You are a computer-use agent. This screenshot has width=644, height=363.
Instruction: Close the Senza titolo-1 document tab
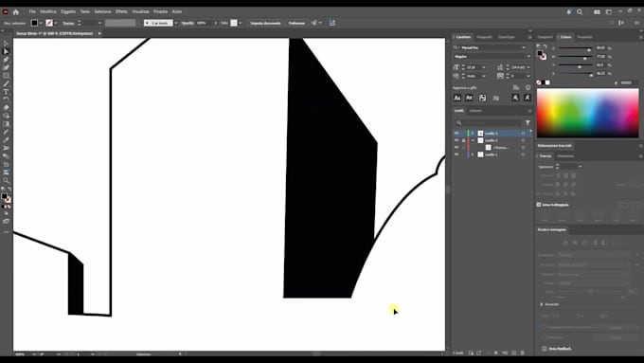point(99,33)
